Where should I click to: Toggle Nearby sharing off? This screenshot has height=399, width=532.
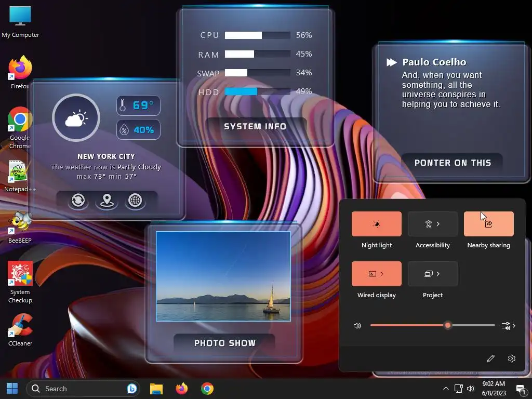click(488, 224)
